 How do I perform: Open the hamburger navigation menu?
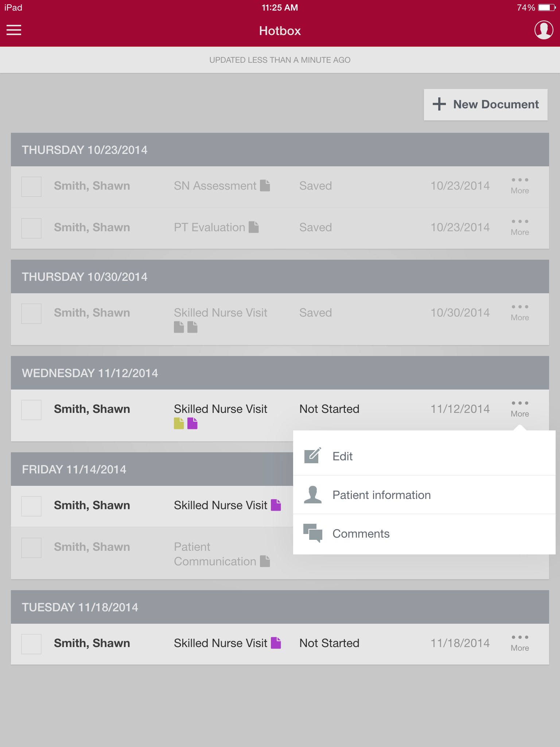(x=14, y=30)
